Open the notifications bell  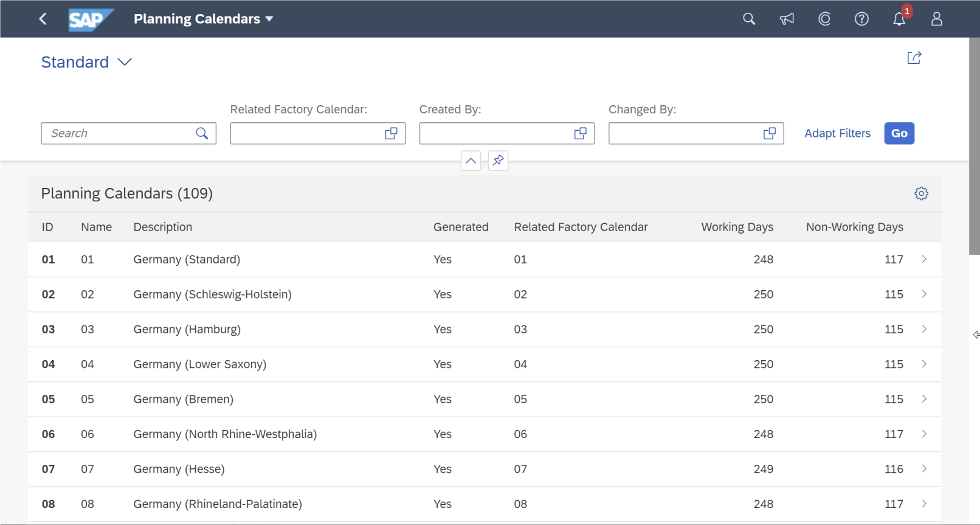pyautogui.click(x=899, y=19)
